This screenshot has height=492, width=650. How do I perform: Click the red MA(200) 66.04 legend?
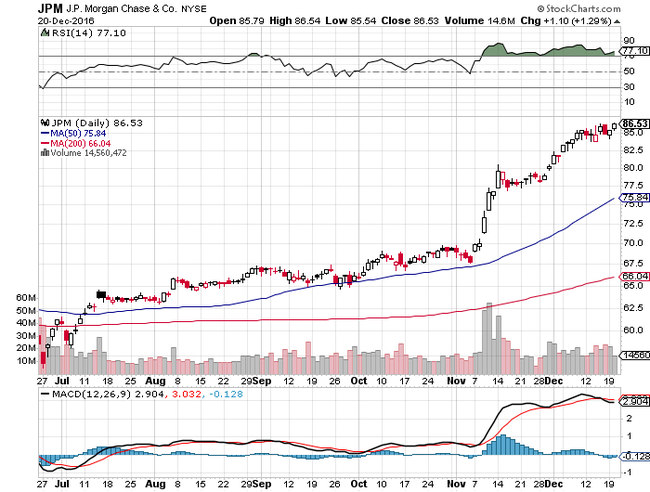[x=76, y=143]
